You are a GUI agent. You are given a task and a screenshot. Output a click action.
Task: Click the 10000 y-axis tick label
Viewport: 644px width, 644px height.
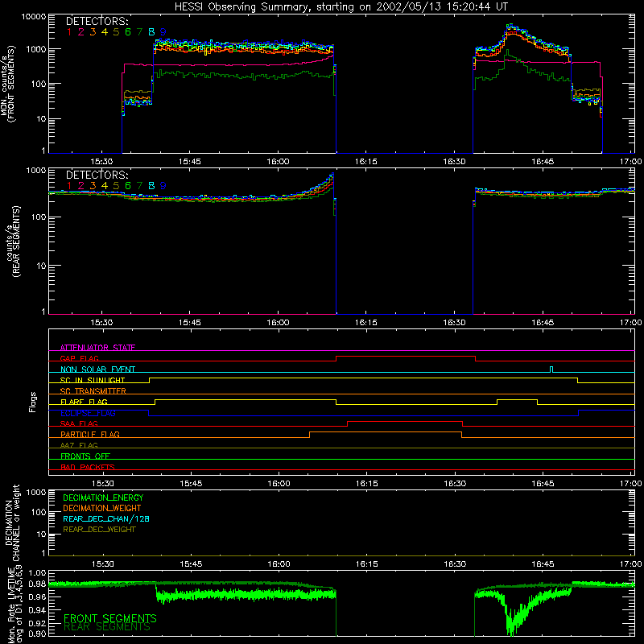coord(33,17)
